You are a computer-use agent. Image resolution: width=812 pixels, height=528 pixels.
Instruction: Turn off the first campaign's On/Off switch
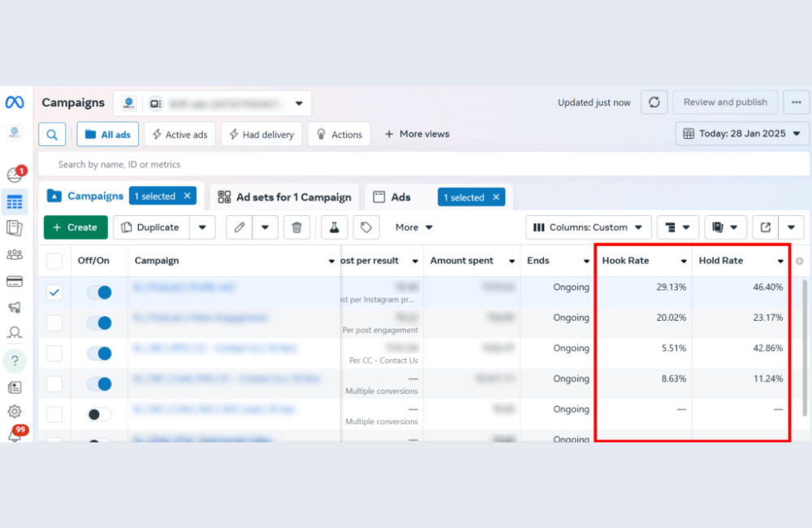point(98,291)
